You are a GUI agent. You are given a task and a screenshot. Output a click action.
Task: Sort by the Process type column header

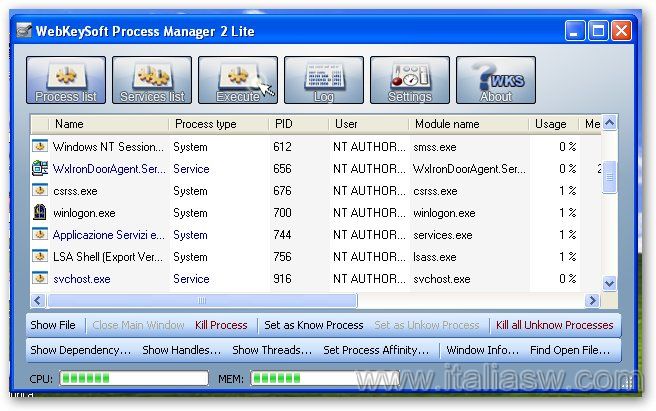click(x=219, y=124)
